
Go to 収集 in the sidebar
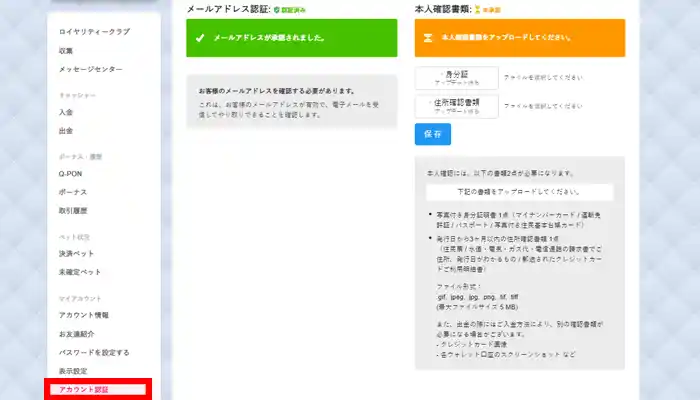(66, 50)
